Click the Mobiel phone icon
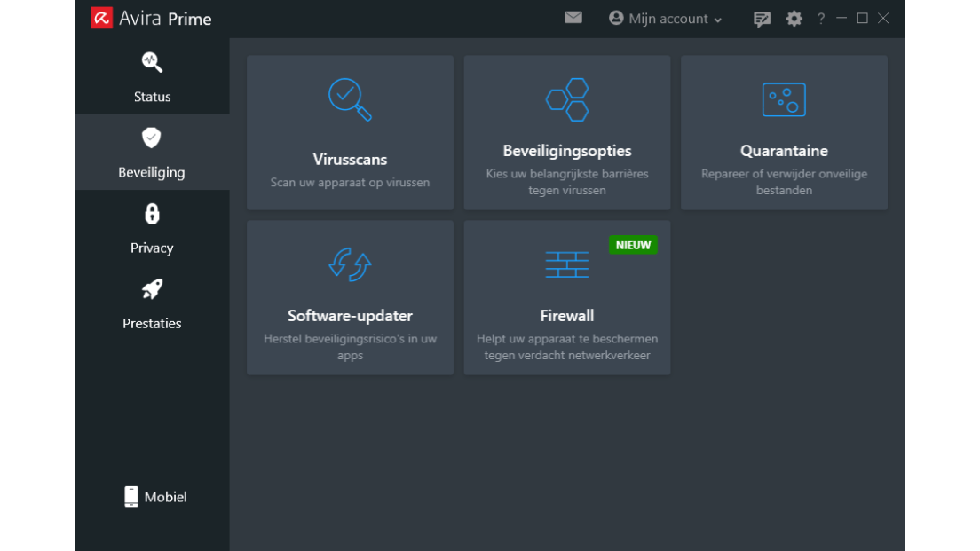 coord(131,497)
